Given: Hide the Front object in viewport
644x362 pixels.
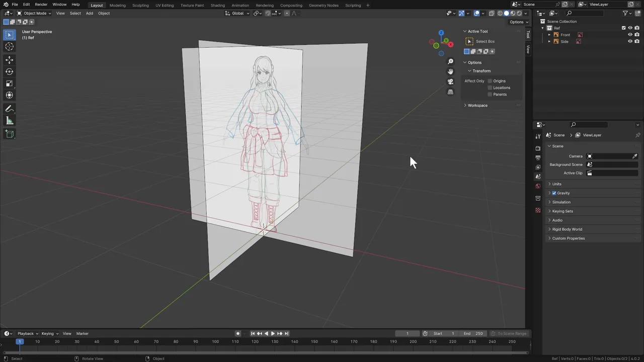Looking at the screenshot, I should [630, 35].
